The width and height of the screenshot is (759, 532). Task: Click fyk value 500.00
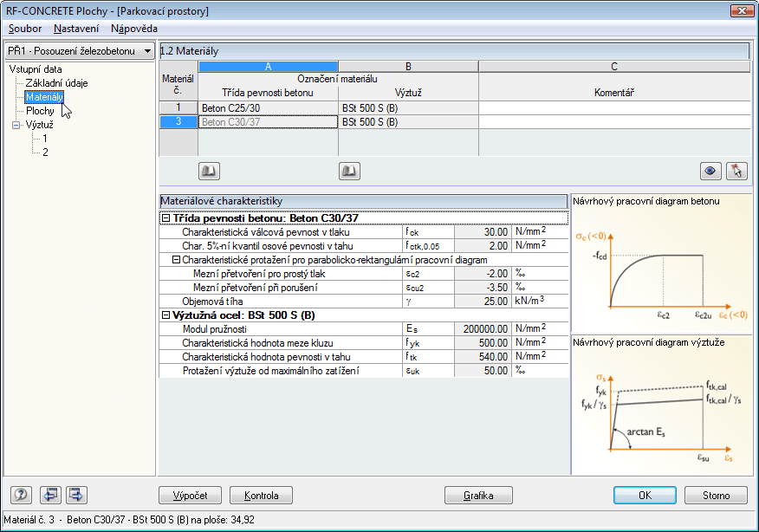(x=483, y=343)
